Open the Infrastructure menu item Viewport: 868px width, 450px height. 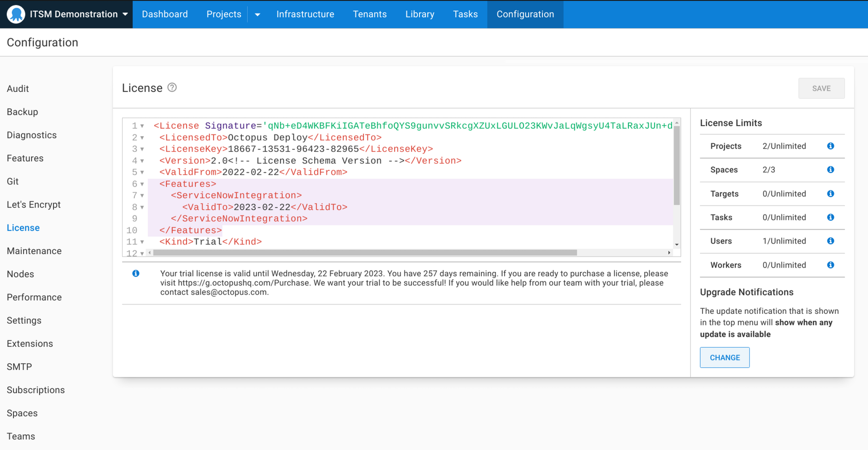pos(305,14)
